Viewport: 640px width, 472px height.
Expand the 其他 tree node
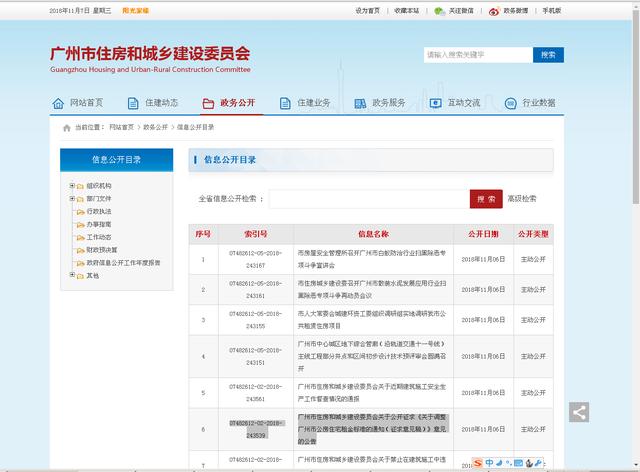click(72, 275)
